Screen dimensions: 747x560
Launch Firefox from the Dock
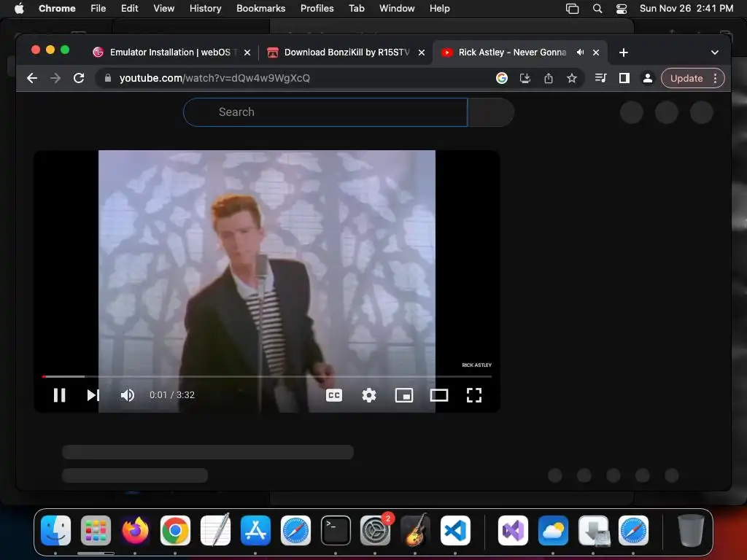tap(135, 530)
